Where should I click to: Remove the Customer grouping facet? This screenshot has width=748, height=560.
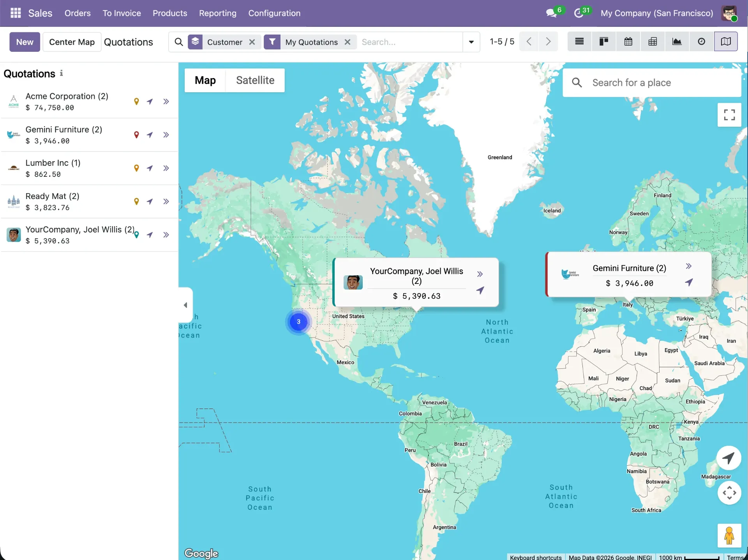252,42
